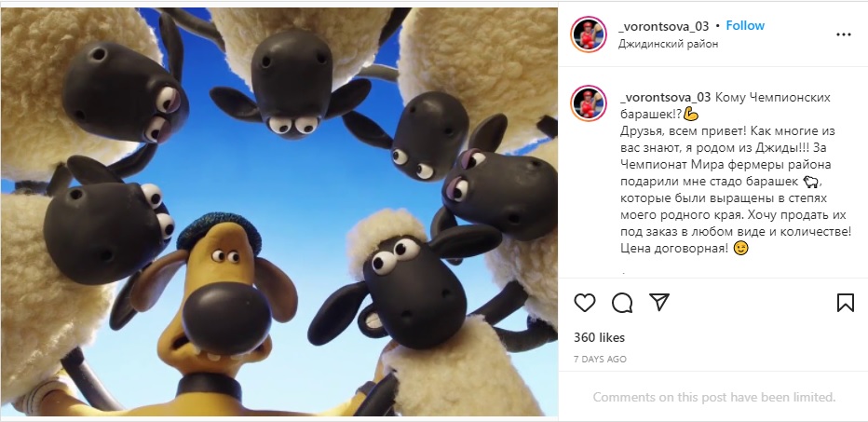Click the flexed biceps emoji in caption
Screen dimensions: 868x422
coord(691,115)
